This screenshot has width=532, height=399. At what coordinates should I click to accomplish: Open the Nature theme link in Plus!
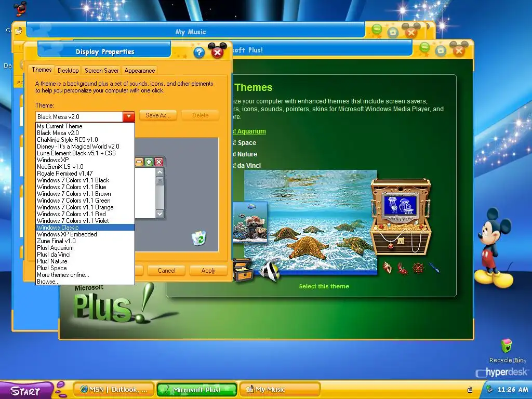coord(245,154)
